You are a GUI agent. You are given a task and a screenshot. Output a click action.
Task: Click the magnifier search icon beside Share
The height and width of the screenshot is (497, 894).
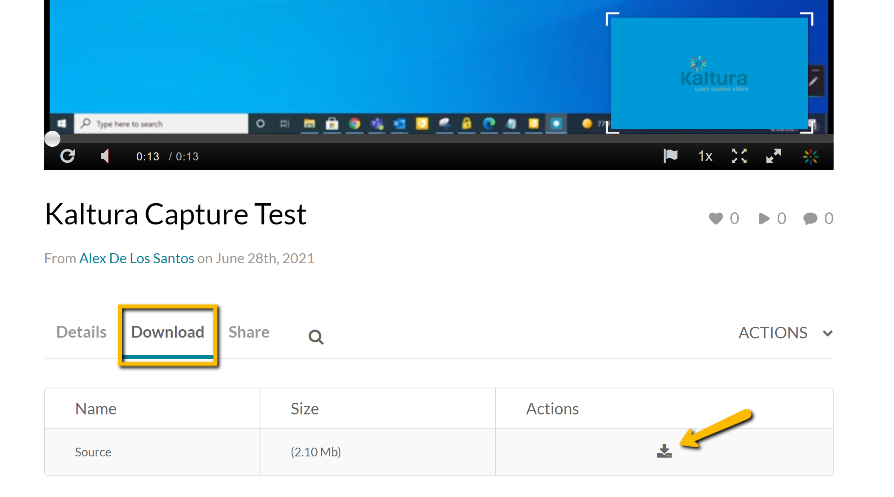tap(316, 337)
